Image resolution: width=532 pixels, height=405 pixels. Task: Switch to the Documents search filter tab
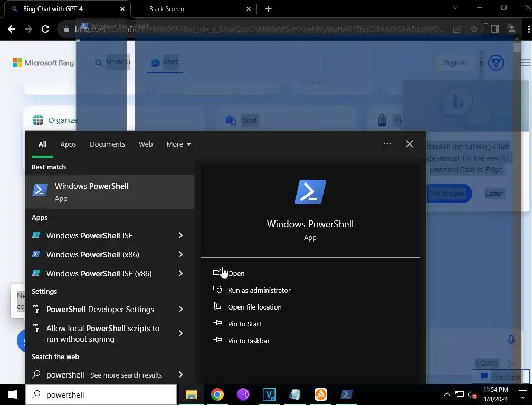[107, 144]
